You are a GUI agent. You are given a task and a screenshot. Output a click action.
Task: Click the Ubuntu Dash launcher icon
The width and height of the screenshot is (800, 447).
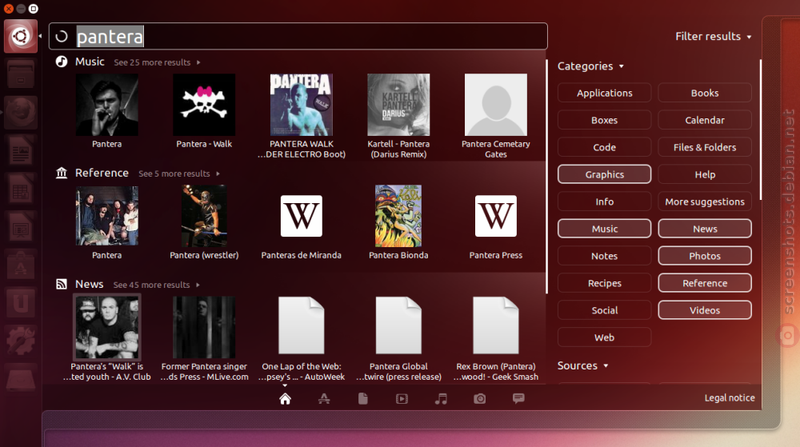point(20,36)
